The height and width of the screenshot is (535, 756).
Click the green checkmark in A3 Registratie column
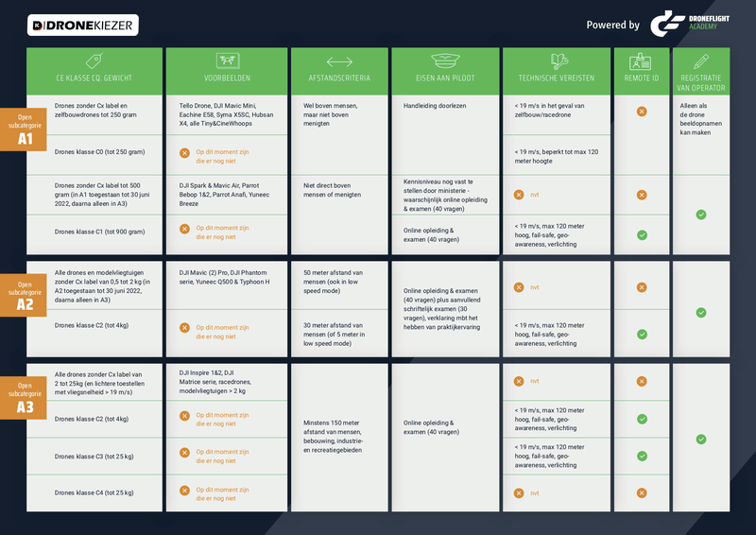(x=700, y=439)
